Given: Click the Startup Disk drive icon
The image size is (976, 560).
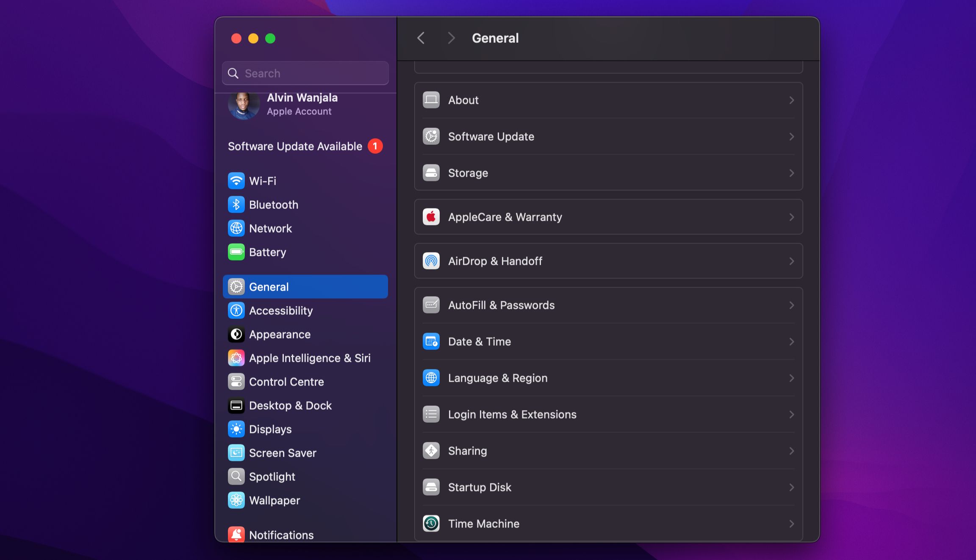Looking at the screenshot, I should pyautogui.click(x=431, y=487).
